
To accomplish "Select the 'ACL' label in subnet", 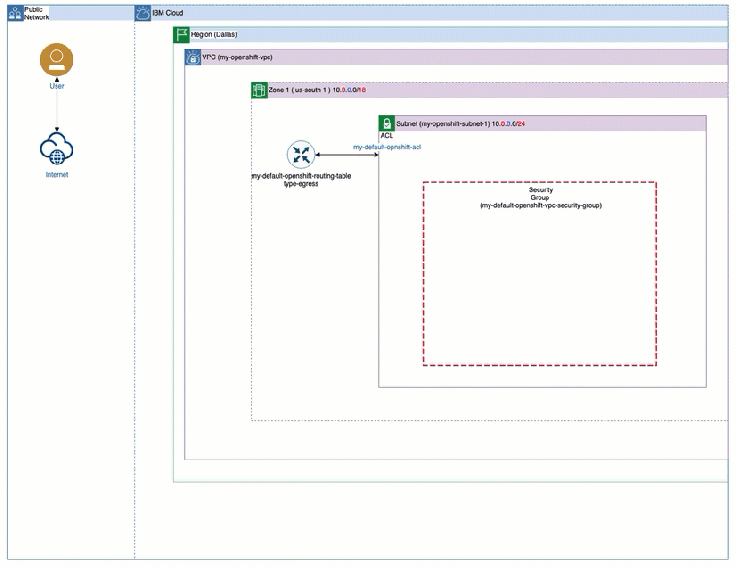I will tap(387, 136).
